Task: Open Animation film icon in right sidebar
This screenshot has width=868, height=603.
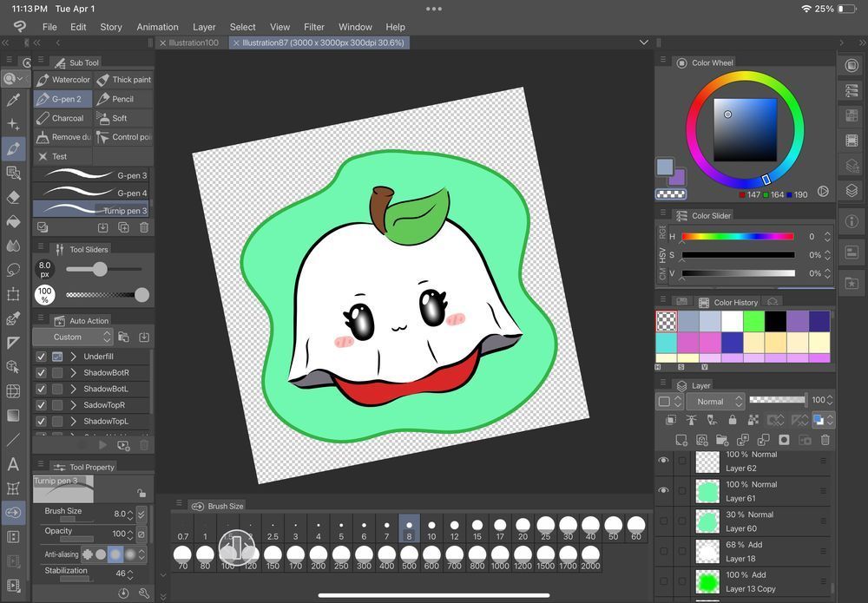Action: (852, 140)
